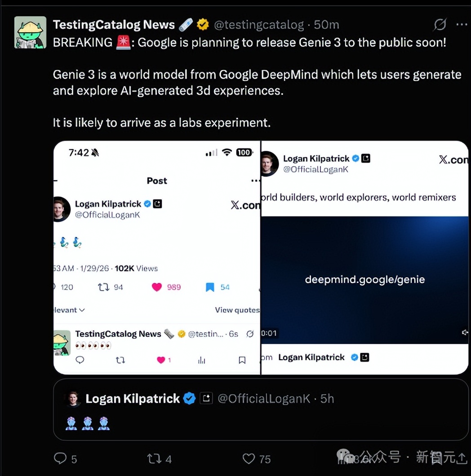Open quoted Logan Kilpatrick post
Image resolution: width=471 pixels, height=476 pixels.
pyautogui.click(x=261, y=409)
